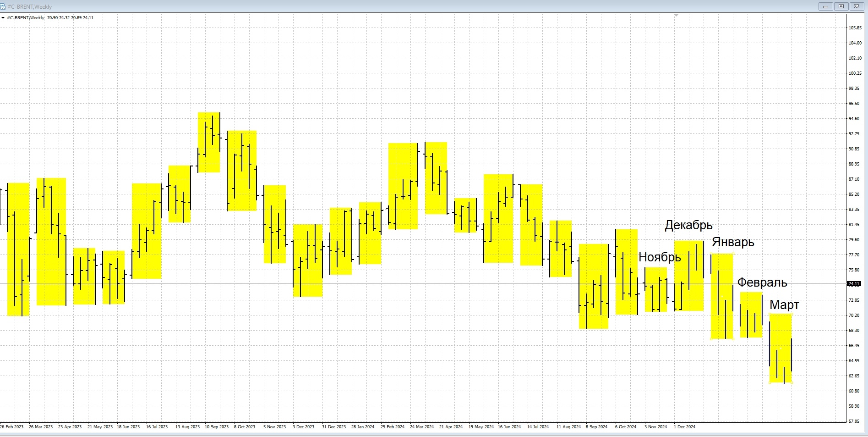Click the 18 Jun 2023 date label

pos(128,427)
